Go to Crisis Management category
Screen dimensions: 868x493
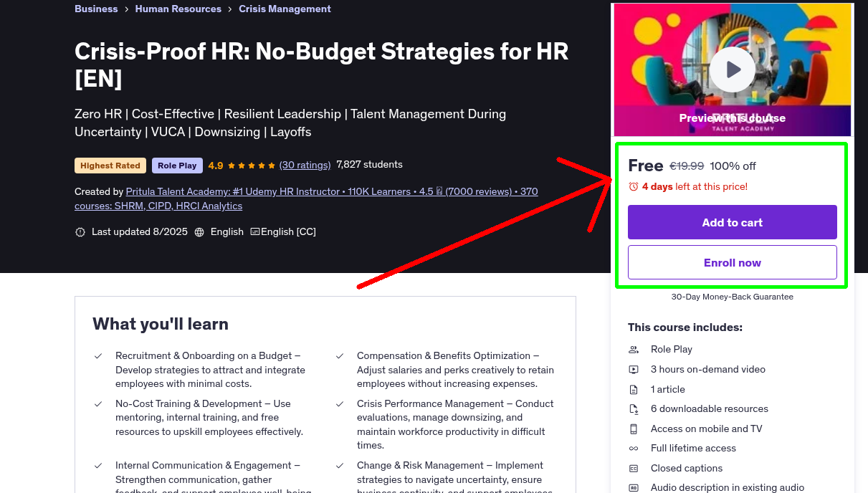coord(285,9)
